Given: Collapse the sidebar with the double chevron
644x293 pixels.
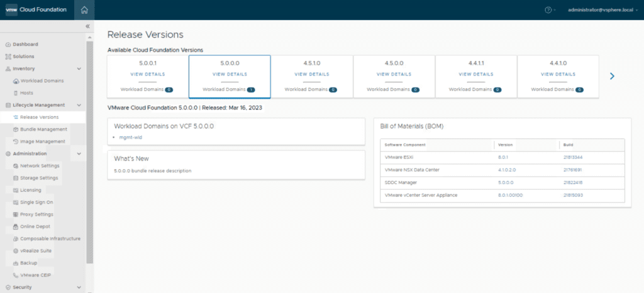Looking at the screenshot, I should [x=87, y=26].
